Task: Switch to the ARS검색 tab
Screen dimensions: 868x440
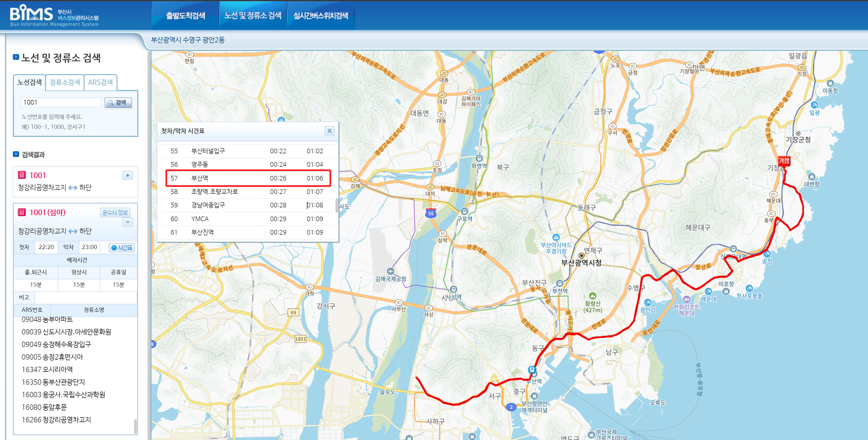Action: [100, 82]
